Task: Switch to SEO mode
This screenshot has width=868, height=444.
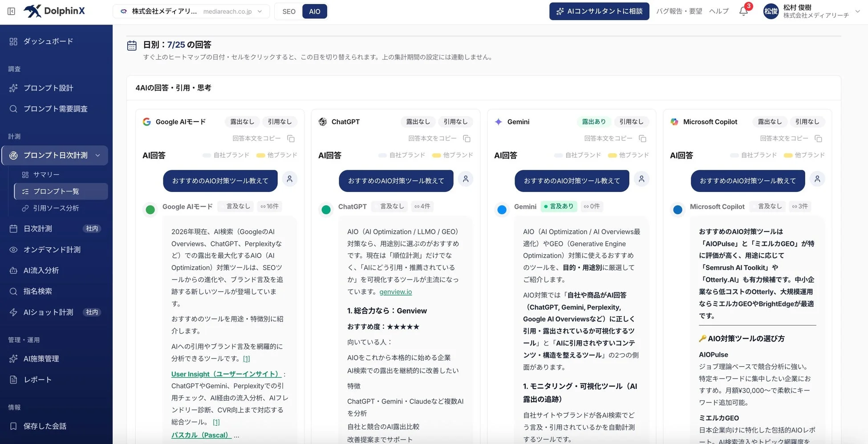Action: [289, 12]
